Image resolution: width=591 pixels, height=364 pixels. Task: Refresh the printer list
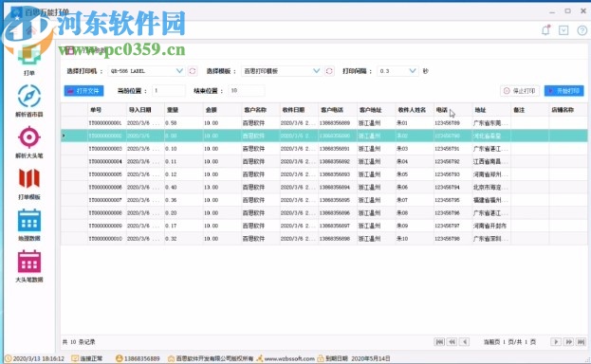pos(193,71)
